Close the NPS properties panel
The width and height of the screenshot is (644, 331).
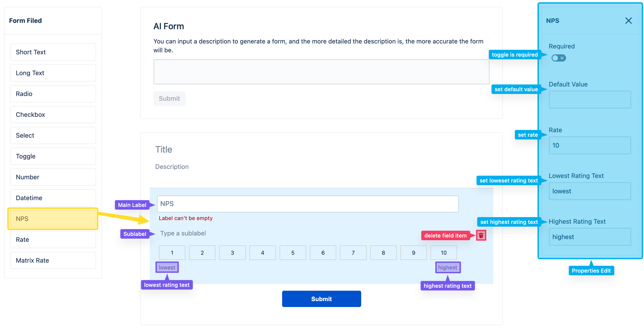tap(628, 21)
